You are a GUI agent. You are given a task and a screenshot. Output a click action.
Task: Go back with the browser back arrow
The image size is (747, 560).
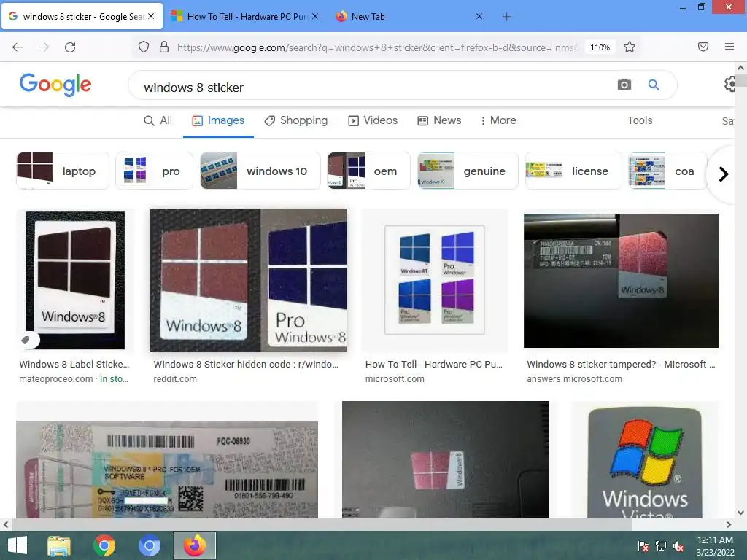18,47
